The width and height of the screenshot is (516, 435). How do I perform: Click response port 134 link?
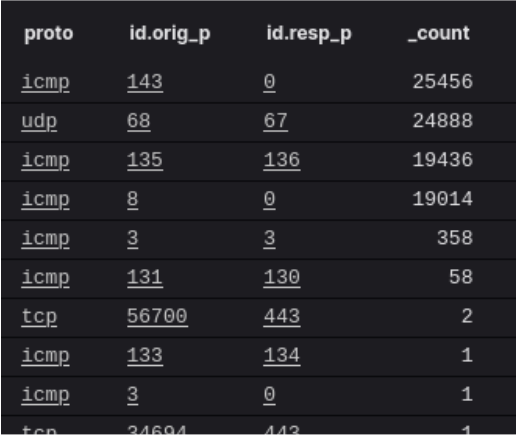tap(282, 355)
